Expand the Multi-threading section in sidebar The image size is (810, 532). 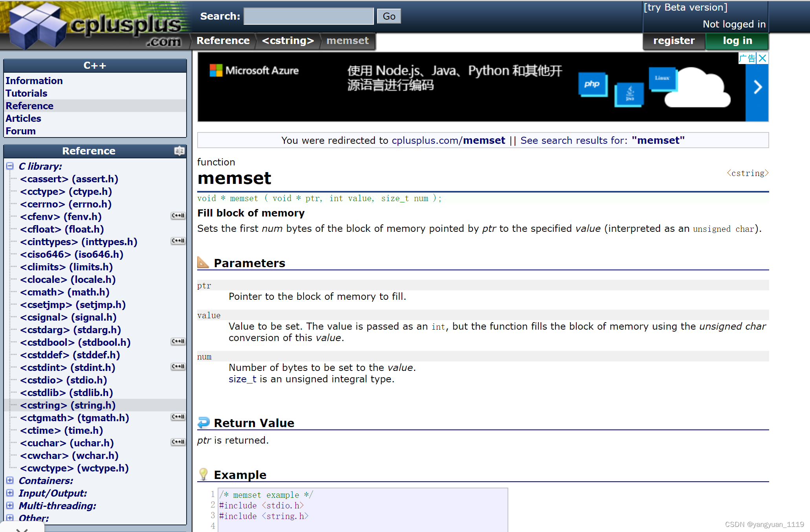coord(11,506)
